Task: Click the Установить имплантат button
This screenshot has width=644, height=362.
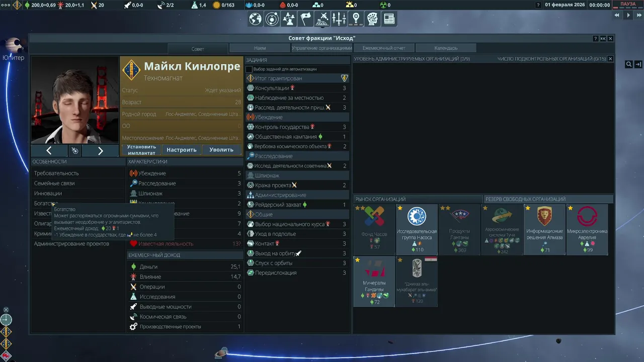Action: (141, 150)
